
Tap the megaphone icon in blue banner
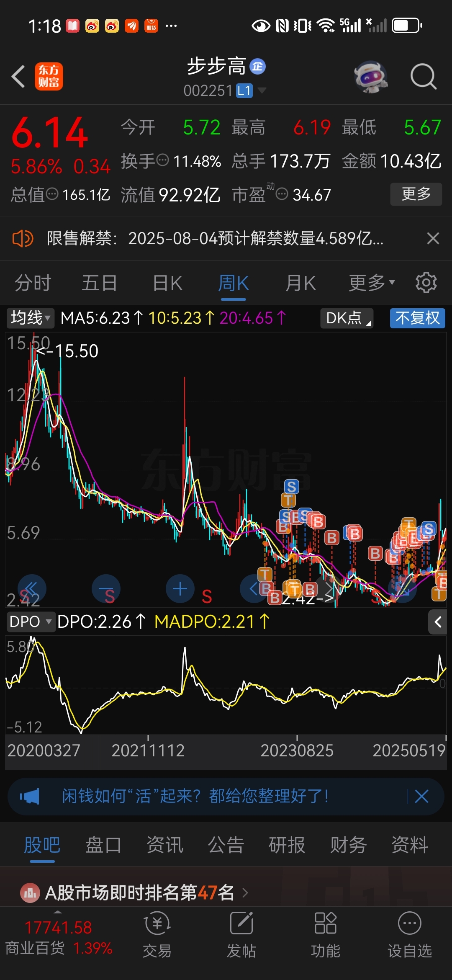click(30, 796)
